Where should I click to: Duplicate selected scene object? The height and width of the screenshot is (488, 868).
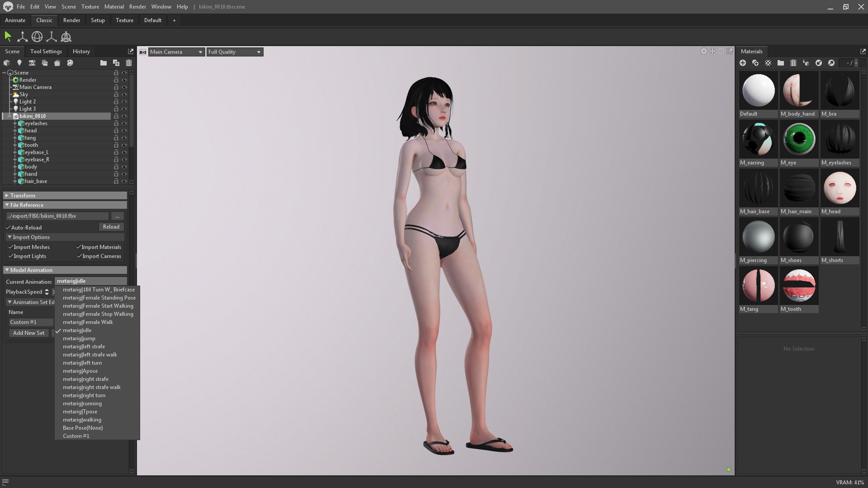point(116,63)
